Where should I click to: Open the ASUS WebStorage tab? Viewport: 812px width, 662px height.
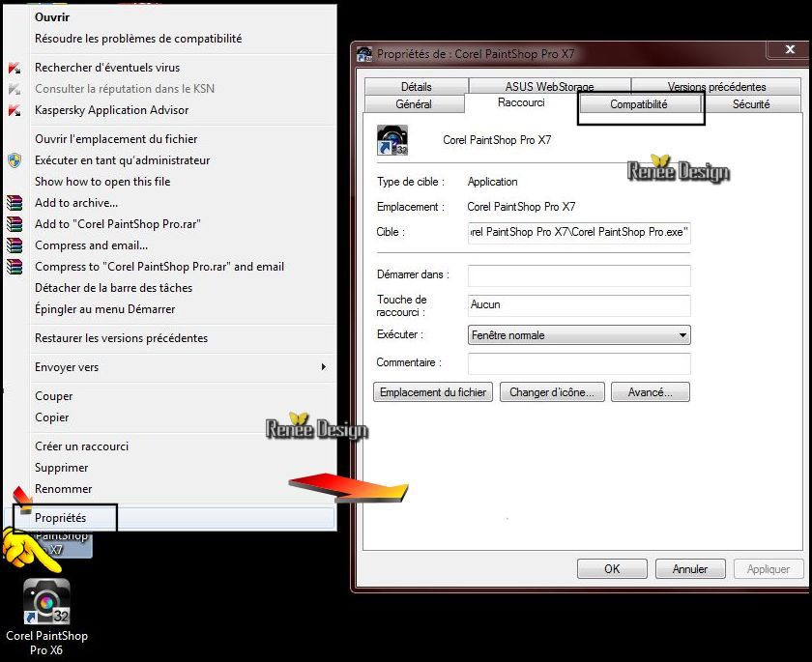(x=549, y=86)
